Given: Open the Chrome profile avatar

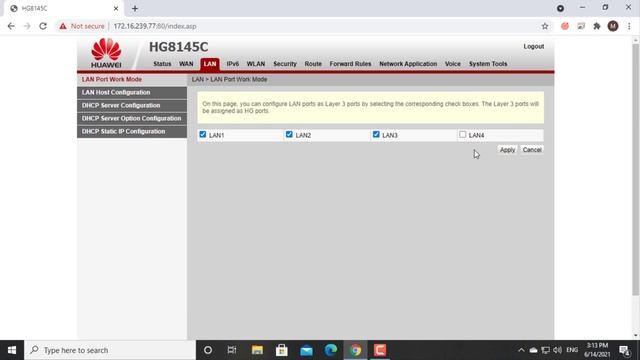Looking at the screenshot, I should coord(613,26).
